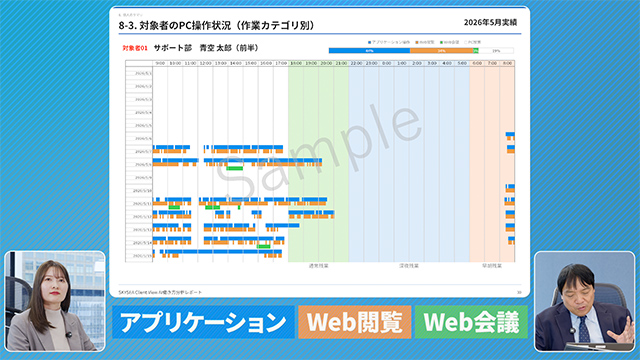Click the 2:00 column header
This screenshot has width=640, height=360.
coord(417,63)
